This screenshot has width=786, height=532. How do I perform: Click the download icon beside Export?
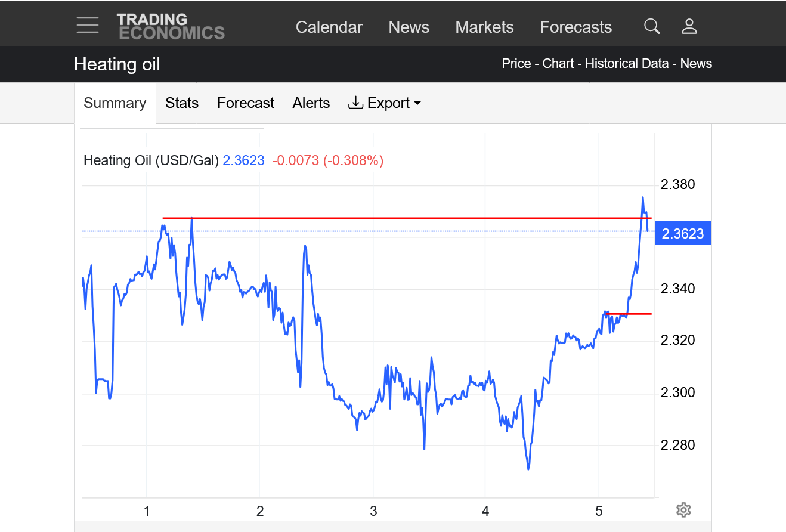355,103
